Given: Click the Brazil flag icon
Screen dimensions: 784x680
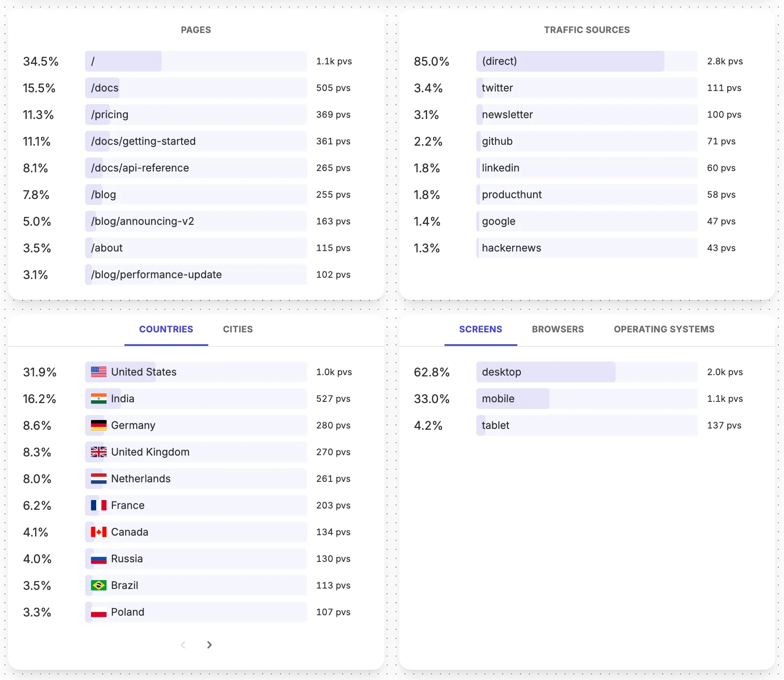Looking at the screenshot, I should coord(99,586).
